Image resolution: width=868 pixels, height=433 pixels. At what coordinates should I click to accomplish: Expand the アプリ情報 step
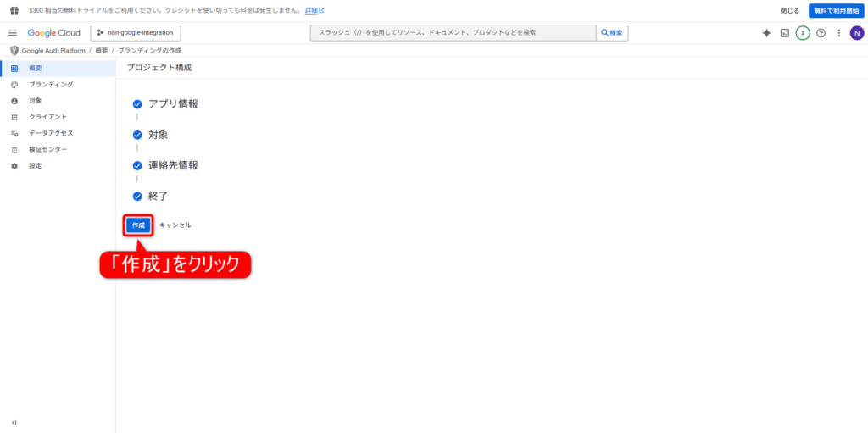173,104
